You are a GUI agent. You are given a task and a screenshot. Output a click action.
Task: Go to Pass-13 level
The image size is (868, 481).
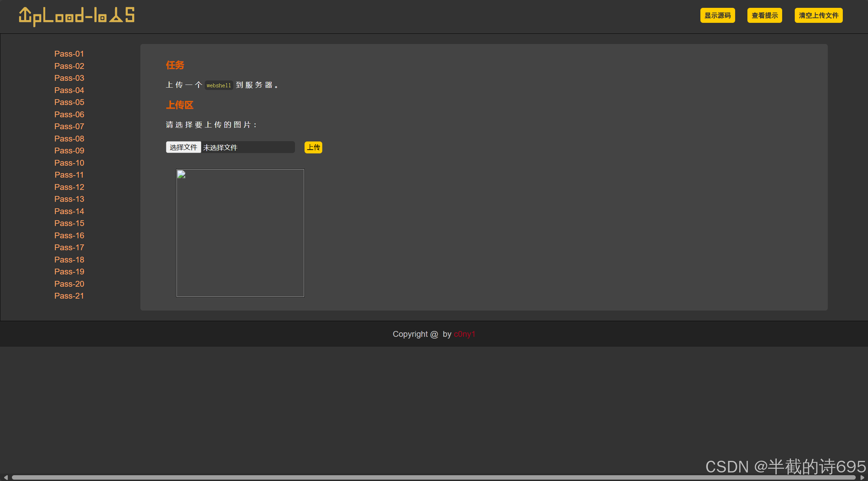tap(69, 199)
